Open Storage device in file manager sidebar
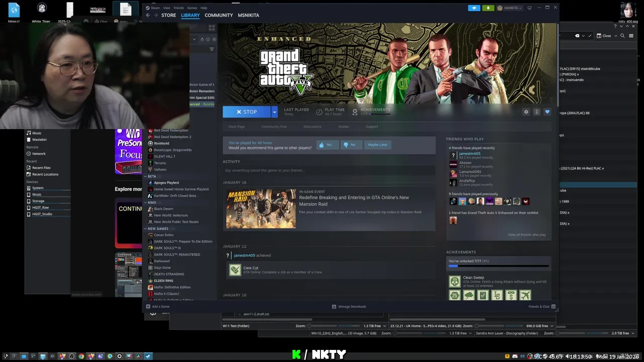 (38, 201)
